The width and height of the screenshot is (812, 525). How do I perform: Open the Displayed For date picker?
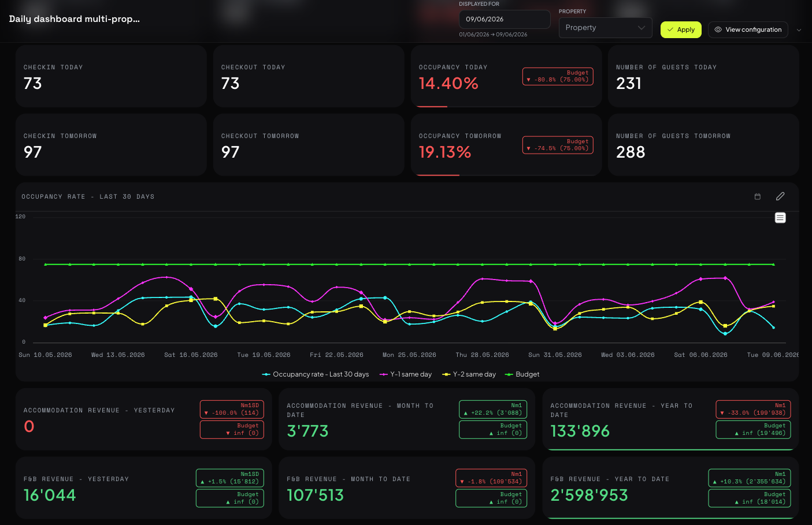[x=505, y=19]
